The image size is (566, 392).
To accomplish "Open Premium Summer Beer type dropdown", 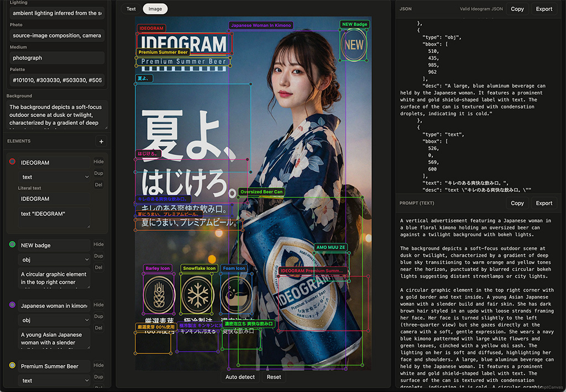I will 54,380.
